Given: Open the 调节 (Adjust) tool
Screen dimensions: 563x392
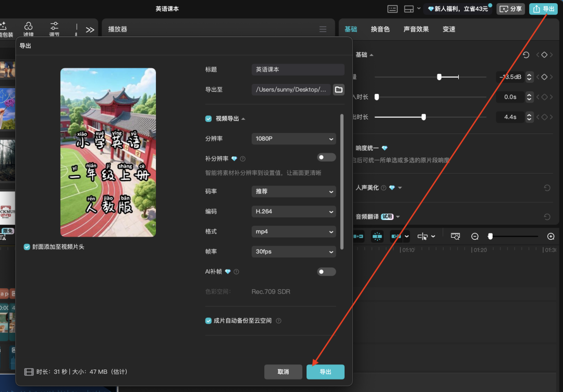Looking at the screenshot, I should [54, 28].
